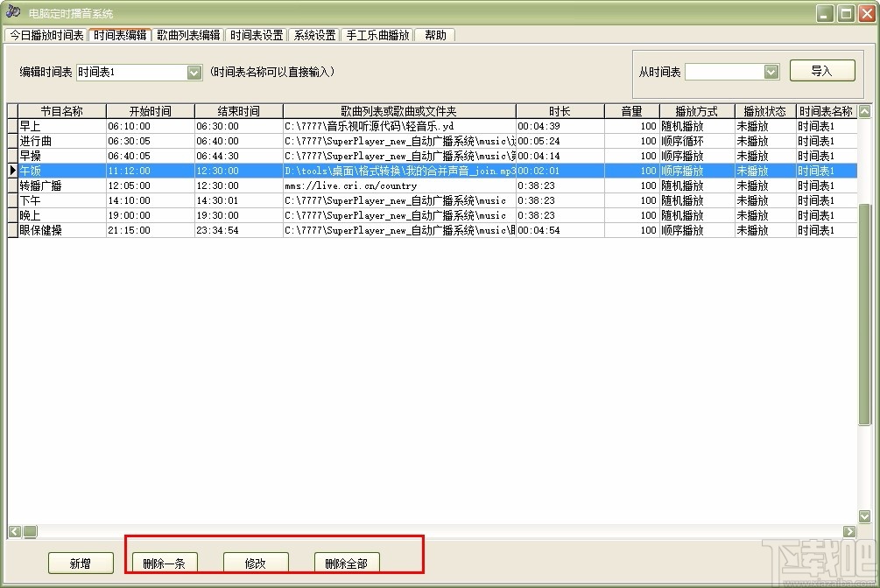打开帮助选项卡
The image size is (880, 588).
(x=435, y=35)
